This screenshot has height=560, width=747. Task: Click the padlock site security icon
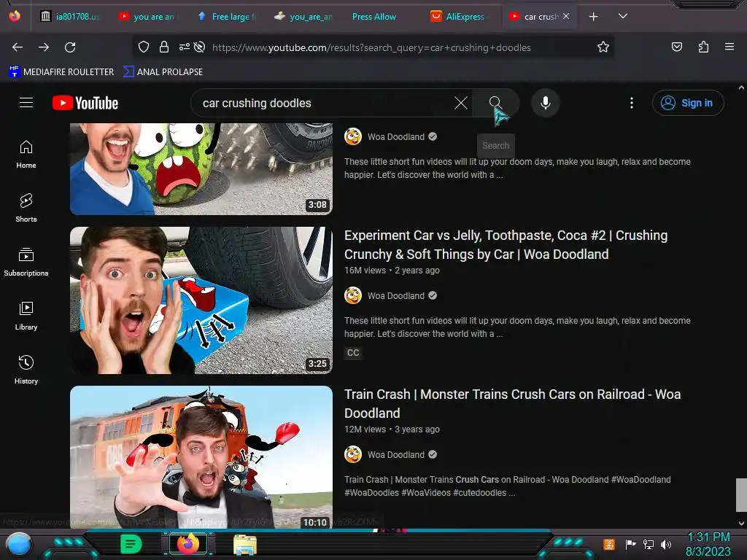(x=164, y=47)
